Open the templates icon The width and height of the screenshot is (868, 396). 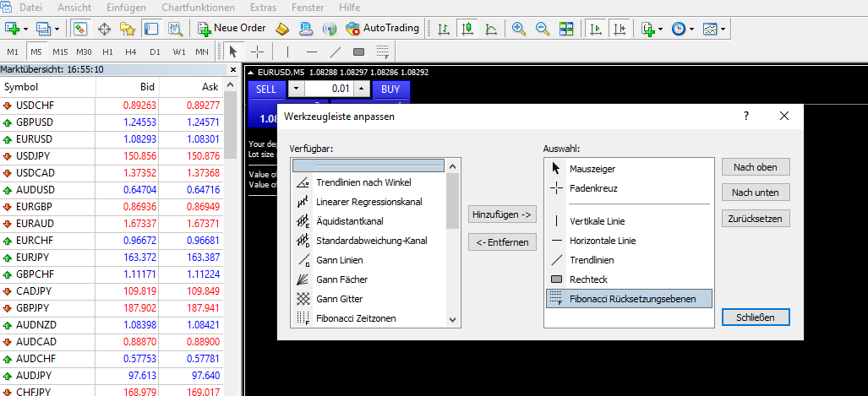click(710, 28)
